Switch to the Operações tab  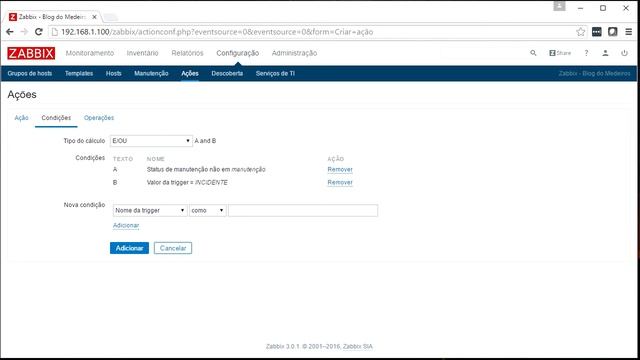99,118
